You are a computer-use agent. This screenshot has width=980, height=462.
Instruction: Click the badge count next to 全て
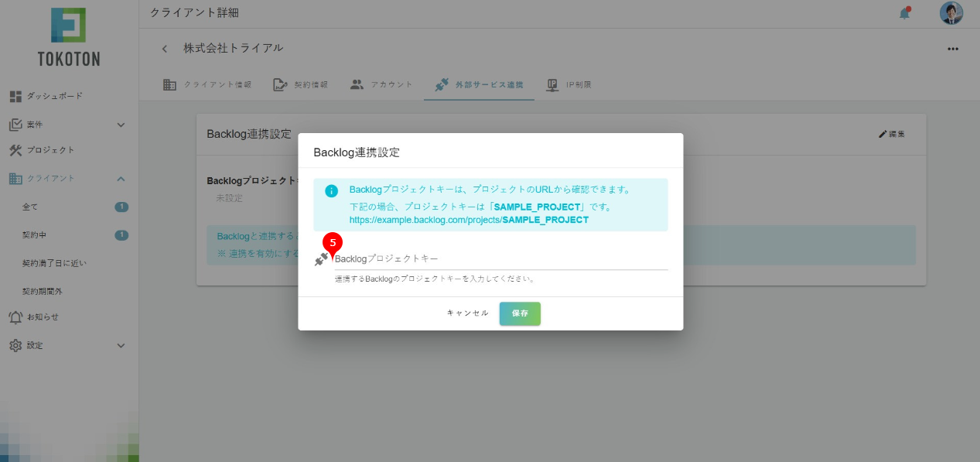(x=121, y=207)
